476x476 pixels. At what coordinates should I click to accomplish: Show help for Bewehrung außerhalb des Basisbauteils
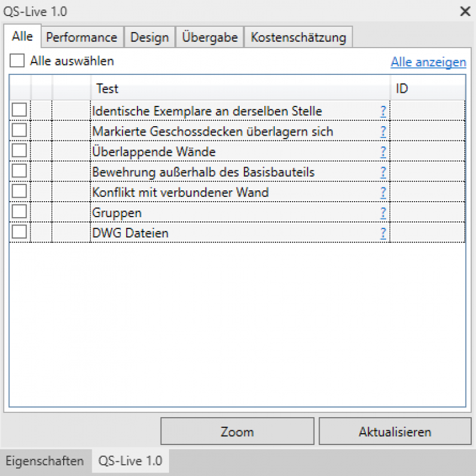pos(384,172)
